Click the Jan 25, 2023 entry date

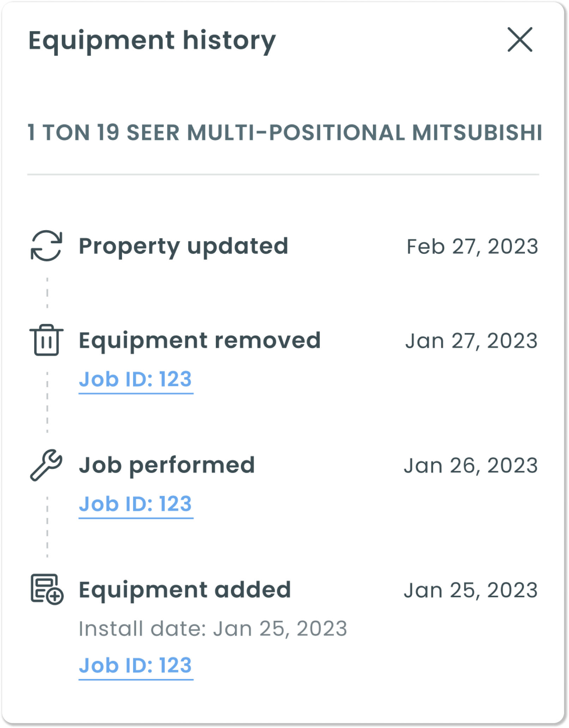[x=471, y=591]
